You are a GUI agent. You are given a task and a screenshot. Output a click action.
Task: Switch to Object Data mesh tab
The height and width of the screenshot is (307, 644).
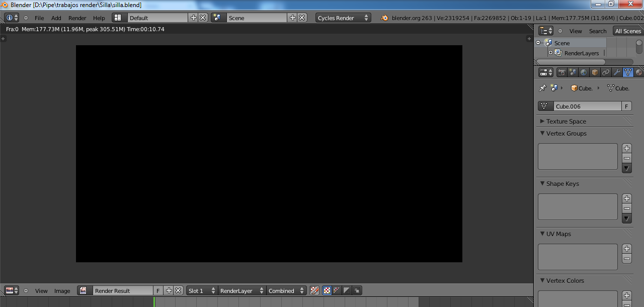(628, 72)
